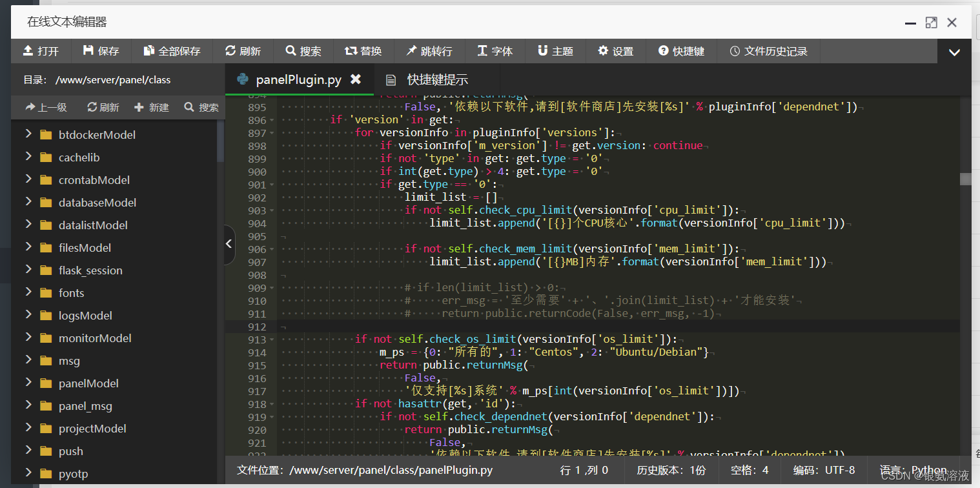Screen dimensions: 980x488
Task: Click the editor vertical scrollbar thumb
Action: [965, 179]
